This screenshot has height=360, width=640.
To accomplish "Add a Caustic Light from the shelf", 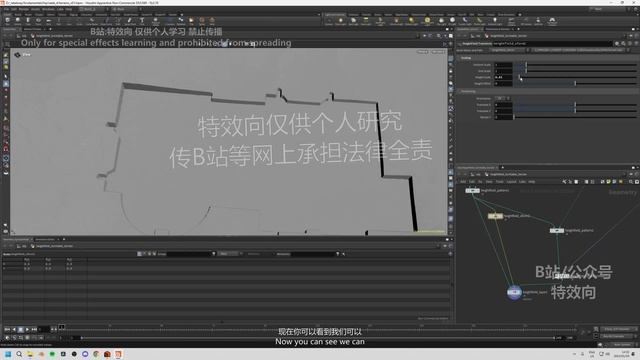I will pos(465,20).
